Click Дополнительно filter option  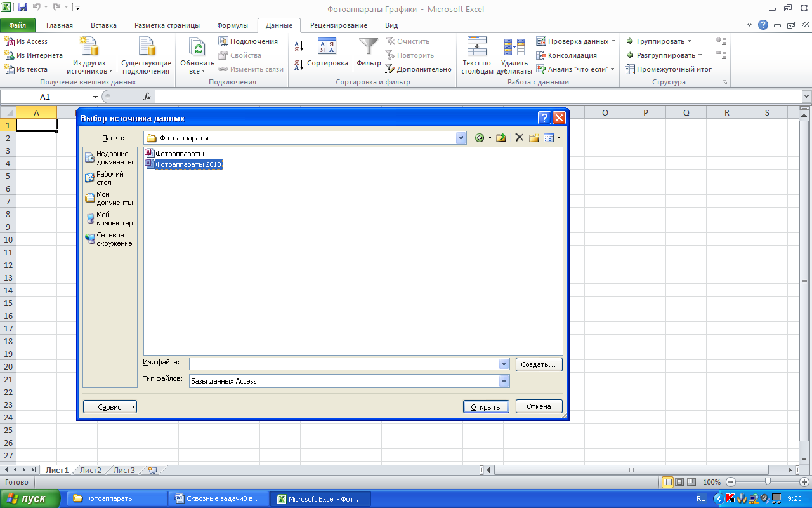419,69
